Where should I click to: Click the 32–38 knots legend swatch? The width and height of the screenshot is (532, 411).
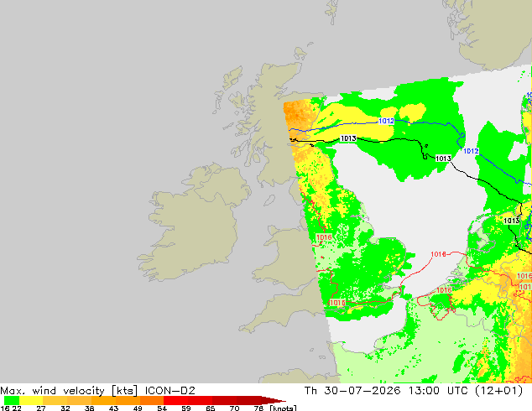pos(79,400)
